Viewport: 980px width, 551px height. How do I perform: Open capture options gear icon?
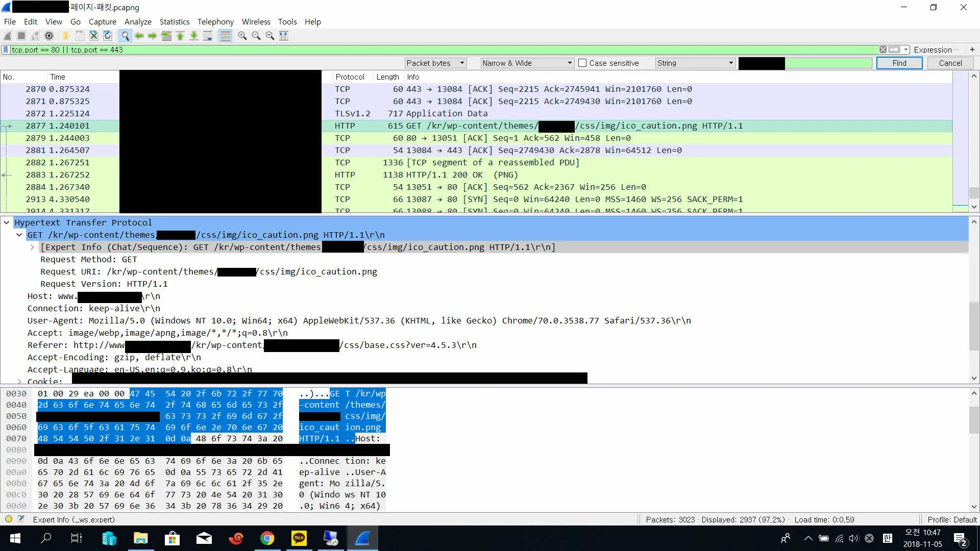(x=49, y=36)
